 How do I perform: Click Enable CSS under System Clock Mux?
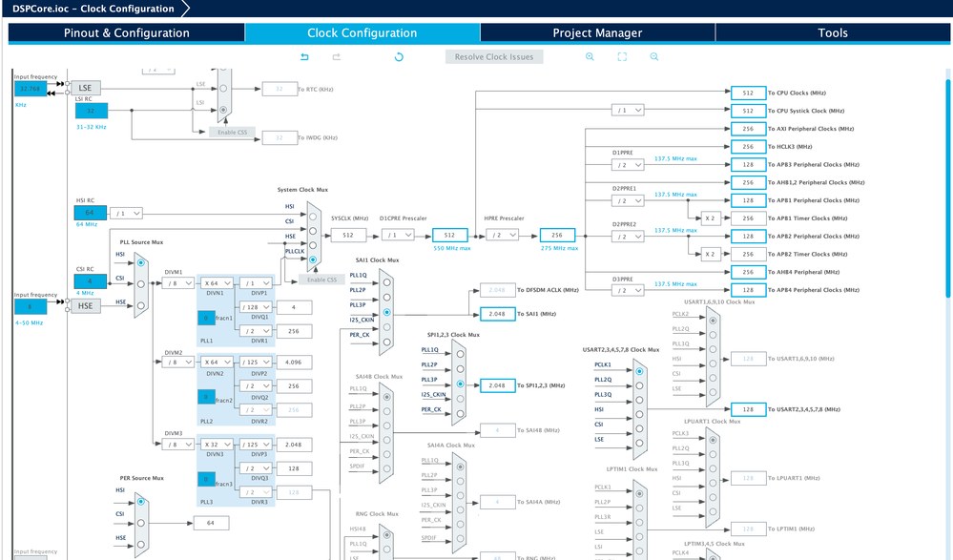[x=322, y=280]
